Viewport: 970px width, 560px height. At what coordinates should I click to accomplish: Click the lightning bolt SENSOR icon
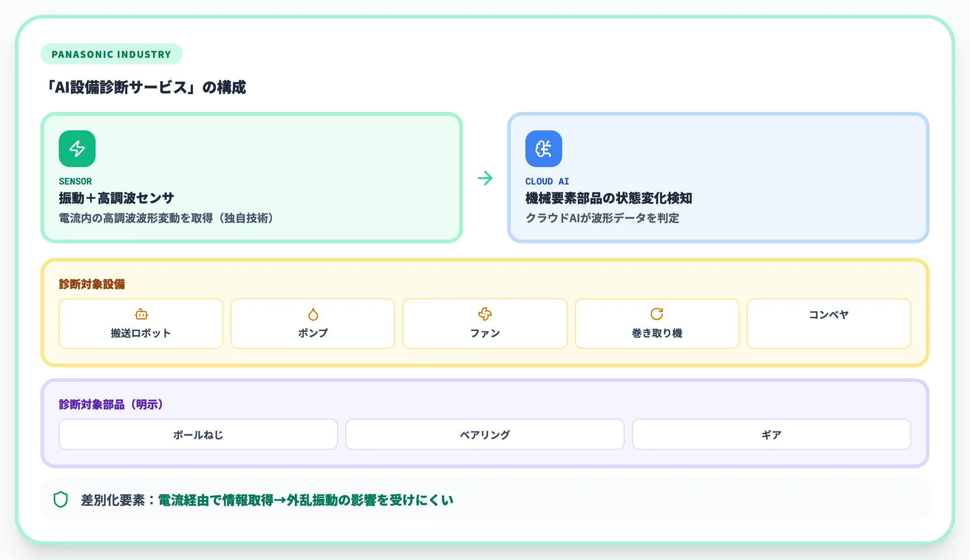[x=76, y=148]
